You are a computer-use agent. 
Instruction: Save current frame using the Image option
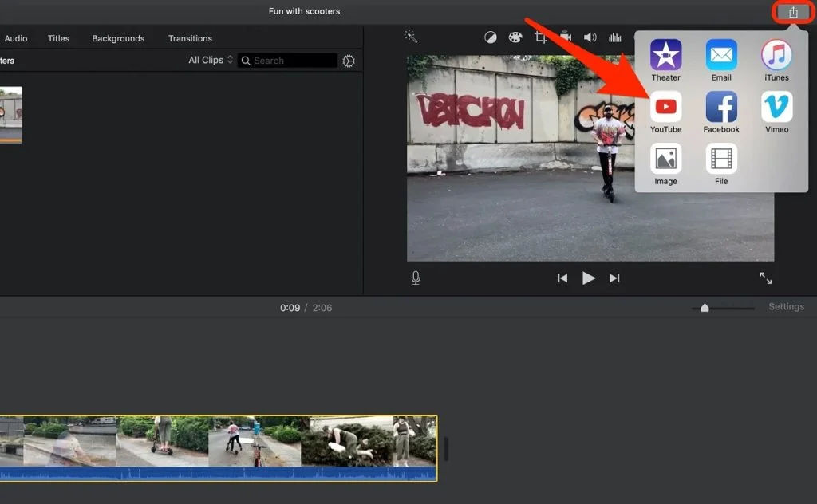point(665,159)
